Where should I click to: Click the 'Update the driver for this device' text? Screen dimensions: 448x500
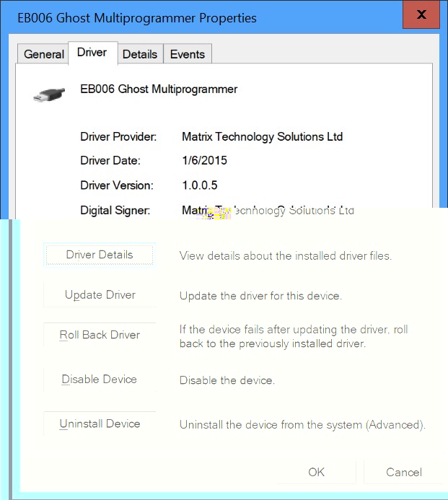click(x=260, y=296)
